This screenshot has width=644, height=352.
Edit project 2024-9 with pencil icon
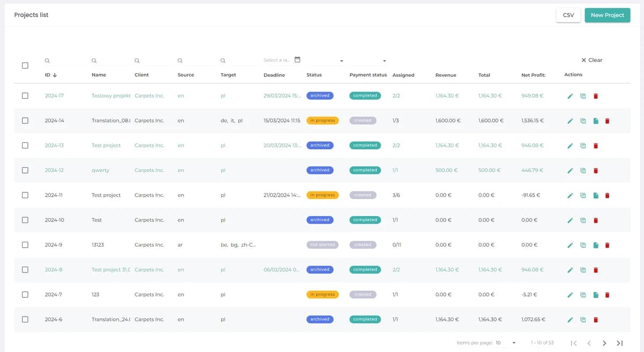(570, 245)
